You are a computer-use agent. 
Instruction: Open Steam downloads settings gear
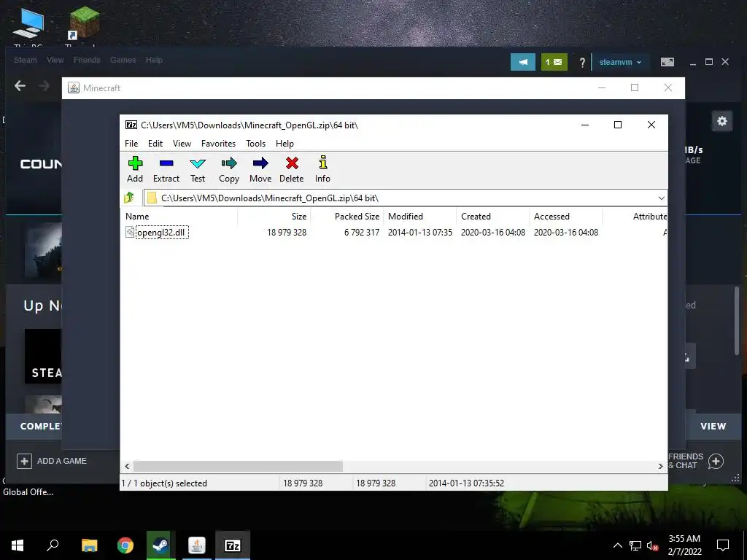[x=721, y=121]
